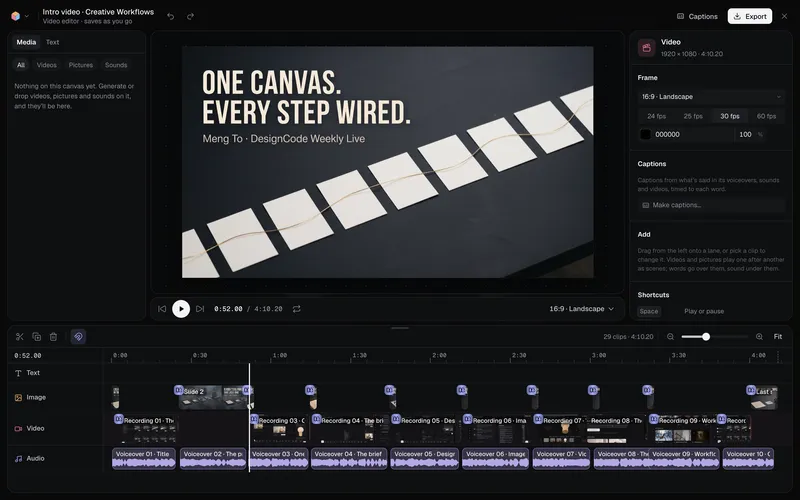This screenshot has width=800, height=500.
Task: Click the transition icon on Recording 07
Action: (x=538, y=419)
